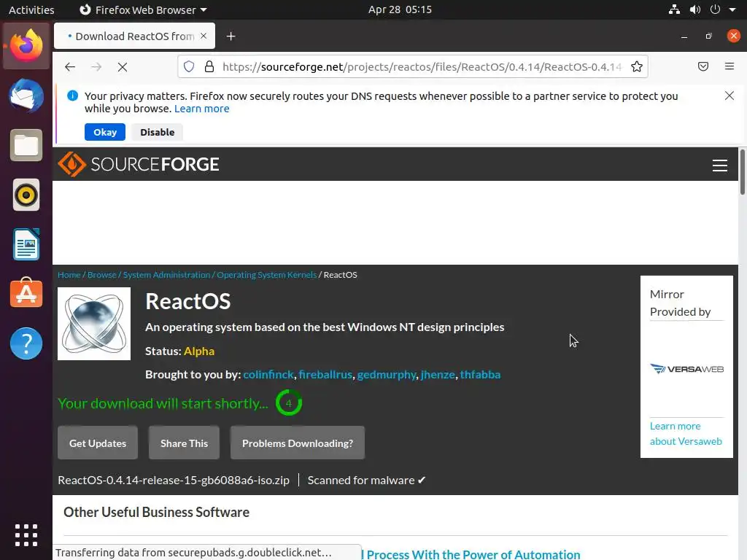
Task: Open colinfinck's profile link
Action: pyautogui.click(x=268, y=374)
